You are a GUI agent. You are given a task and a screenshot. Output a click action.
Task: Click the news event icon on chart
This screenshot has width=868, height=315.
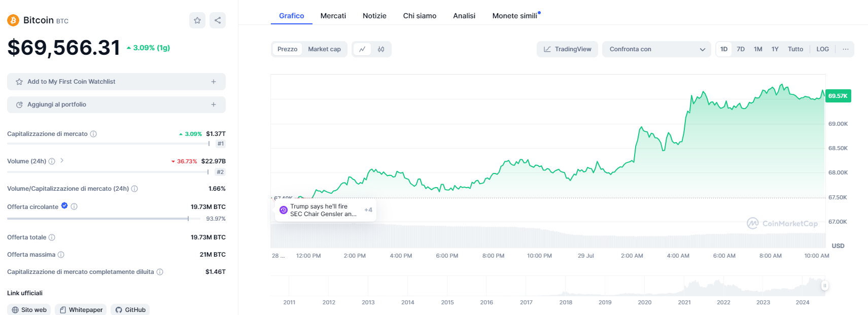[x=284, y=210]
